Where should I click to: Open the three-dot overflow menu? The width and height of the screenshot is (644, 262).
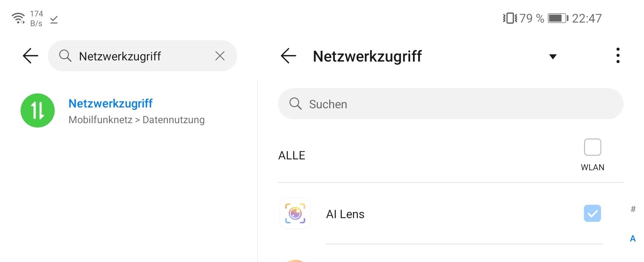point(618,56)
